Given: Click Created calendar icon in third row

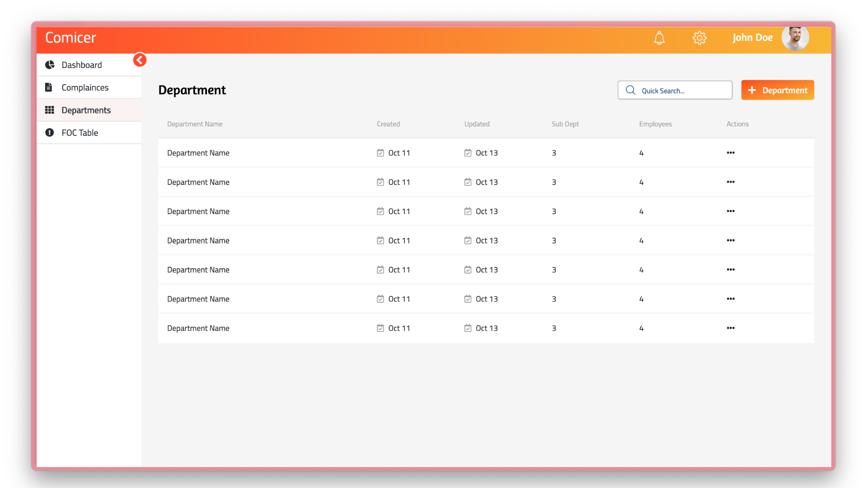Looking at the screenshot, I should click(x=380, y=211).
